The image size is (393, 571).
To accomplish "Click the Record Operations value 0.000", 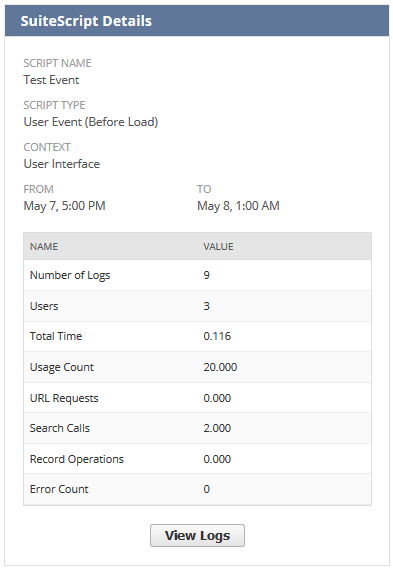I will 217,459.
